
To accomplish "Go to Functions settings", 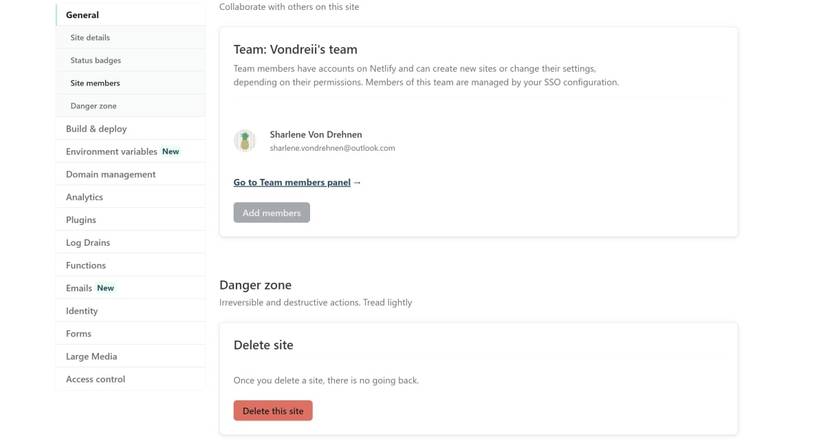I will 86,266.
